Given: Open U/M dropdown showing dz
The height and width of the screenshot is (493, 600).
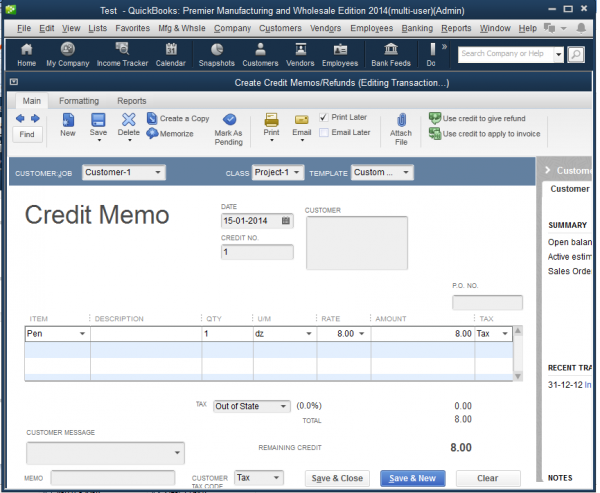Looking at the screenshot, I should click(x=309, y=334).
